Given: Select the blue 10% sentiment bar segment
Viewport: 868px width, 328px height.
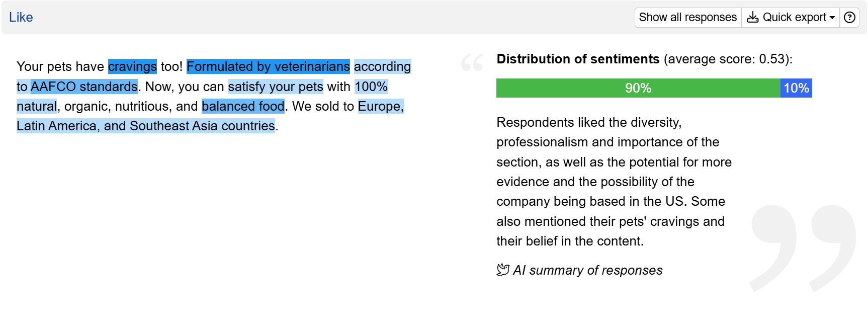Looking at the screenshot, I should 796,88.
